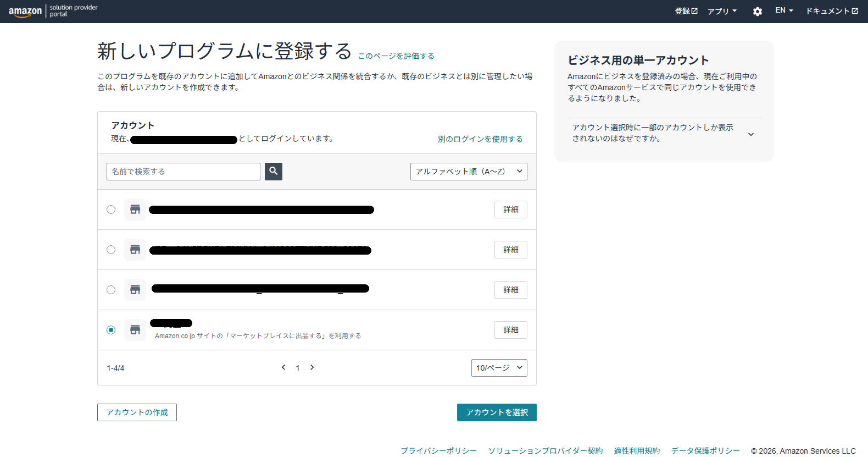Click the store icon in the third account row
This screenshot has height=457, width=868.
pyautogui.click(x=135, y=290)
